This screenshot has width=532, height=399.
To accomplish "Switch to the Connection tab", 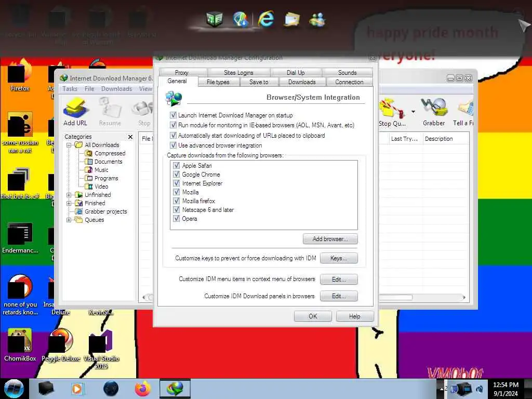I will (349, 82).
